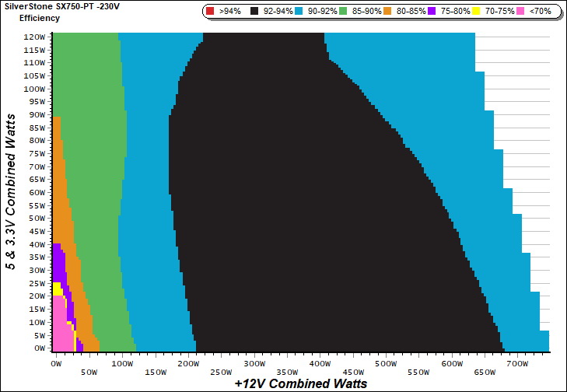The height and width of the screenshot is (392, 567).
Task: Click the SilverStone SX750-PT -230V title
Action: [60, 6]
